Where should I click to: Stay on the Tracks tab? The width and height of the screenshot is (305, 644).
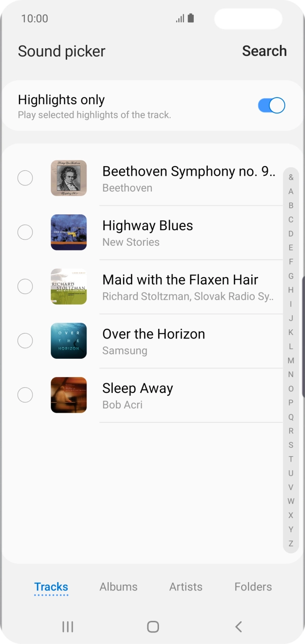click(50, 587)
